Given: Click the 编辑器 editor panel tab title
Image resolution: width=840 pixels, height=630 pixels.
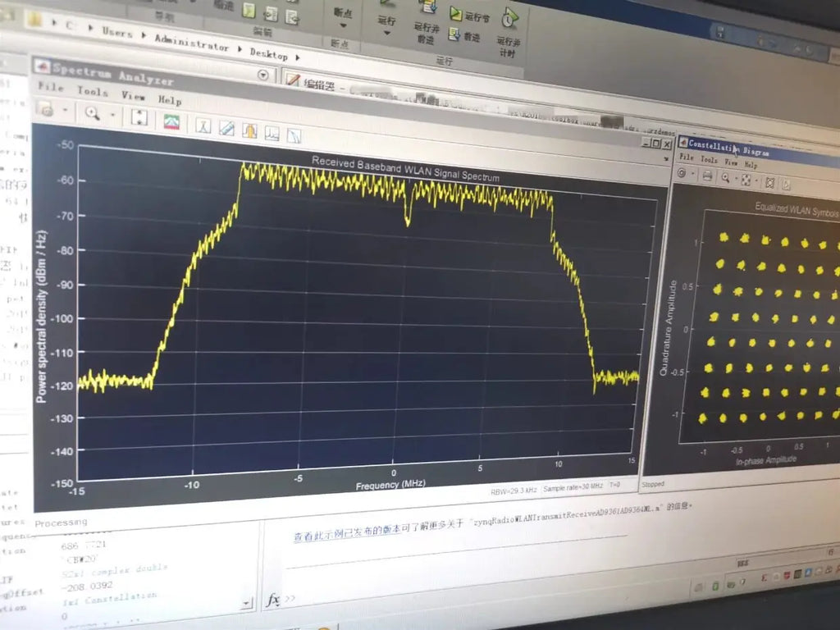Looking at the screenshot, I should 319,84.
